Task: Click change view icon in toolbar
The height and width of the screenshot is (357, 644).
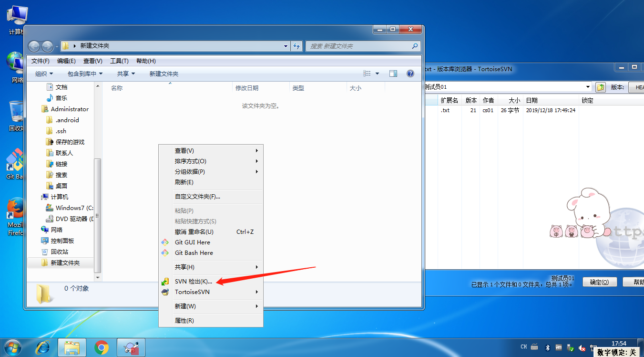Action: click(367, 73)
